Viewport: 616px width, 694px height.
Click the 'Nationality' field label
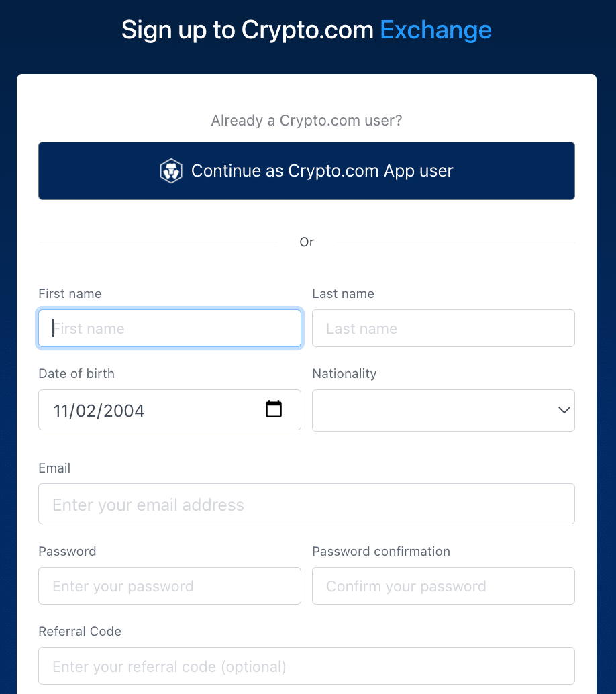point(344,374)
